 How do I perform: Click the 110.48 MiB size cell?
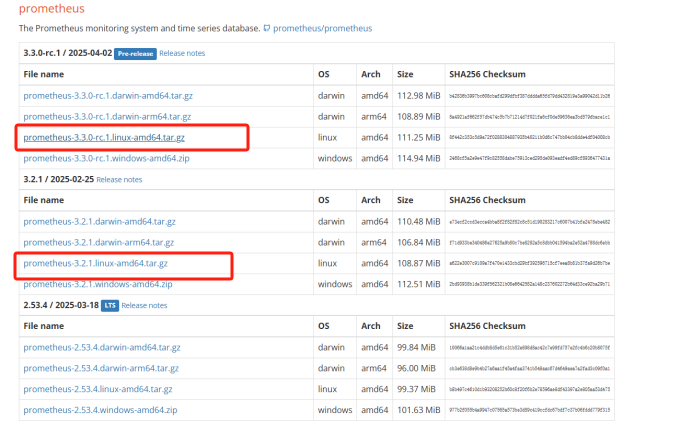(418, 222)
